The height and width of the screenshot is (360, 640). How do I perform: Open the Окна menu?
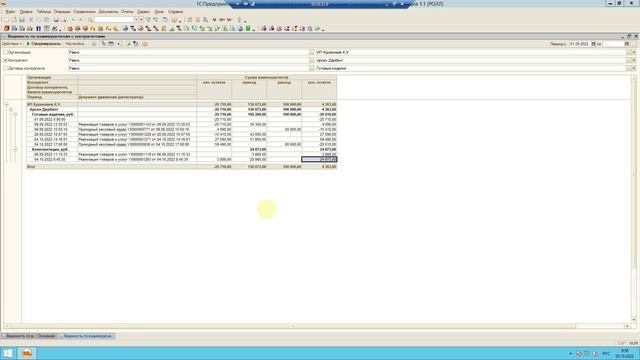pyautogui.click(x=159, y=12)
